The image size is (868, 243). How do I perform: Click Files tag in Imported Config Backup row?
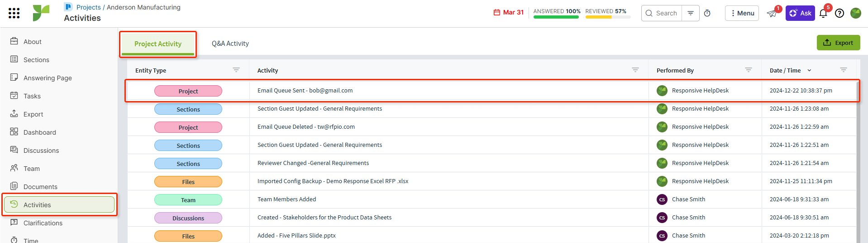pyautogui.click(x=188, y=182)
